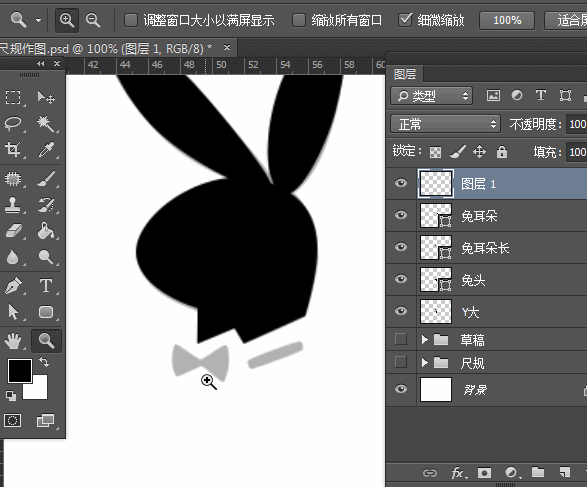Select the Paint Bucket tool
This screenshot has height=487, width=587.
[x=46, y=231]
